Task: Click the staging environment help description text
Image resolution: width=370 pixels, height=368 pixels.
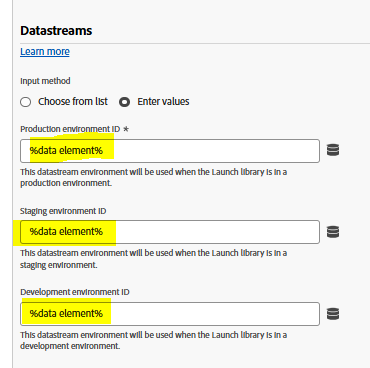Action: (x=153, y=259)
